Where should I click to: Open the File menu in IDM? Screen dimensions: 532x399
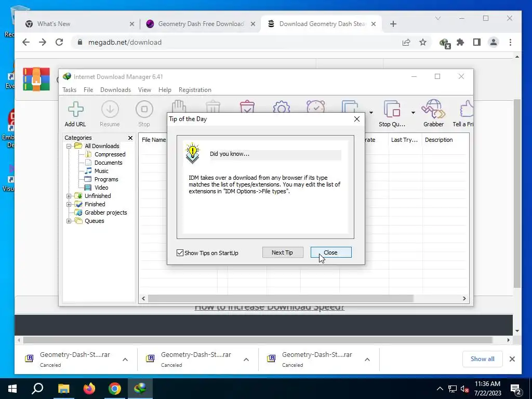point(88,90)
